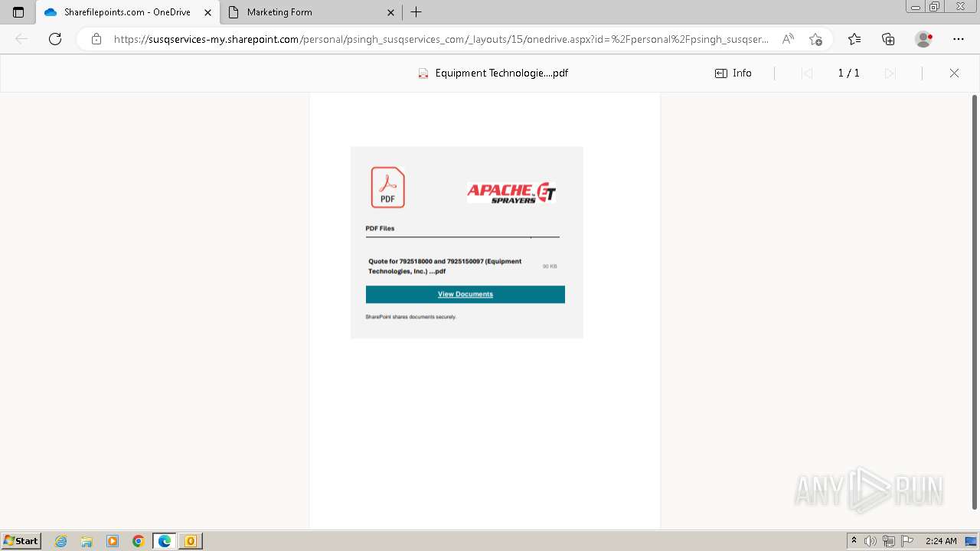Show hidden system tray icons

click(x=854, y=541)
